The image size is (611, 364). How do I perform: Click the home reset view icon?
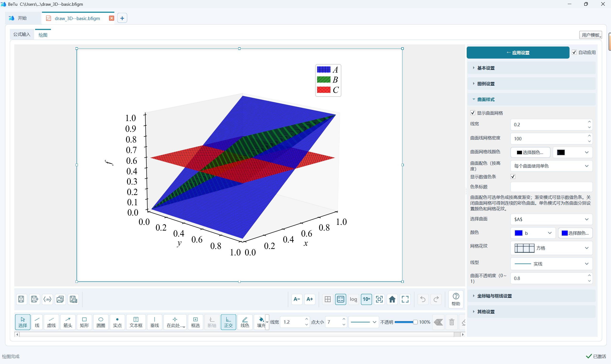click(x=392, y=299)
